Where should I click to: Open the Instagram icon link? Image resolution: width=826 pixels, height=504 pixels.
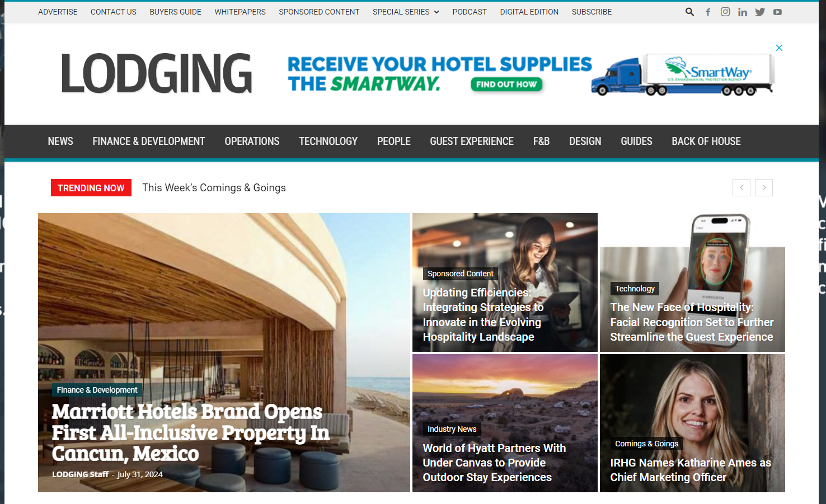(x=725, y=12)
